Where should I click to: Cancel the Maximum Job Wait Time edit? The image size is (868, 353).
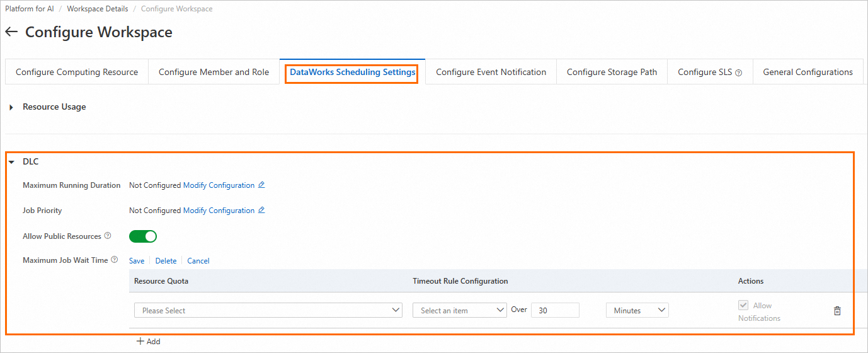pyautogui.click(x=198, y=261)
